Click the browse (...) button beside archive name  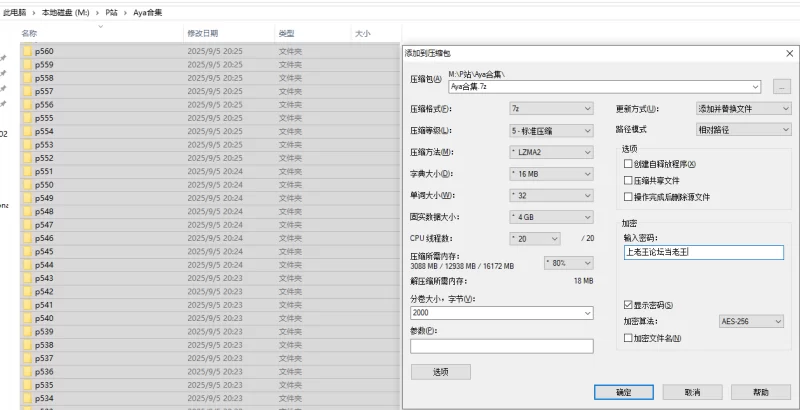click(x=781, y=88)
